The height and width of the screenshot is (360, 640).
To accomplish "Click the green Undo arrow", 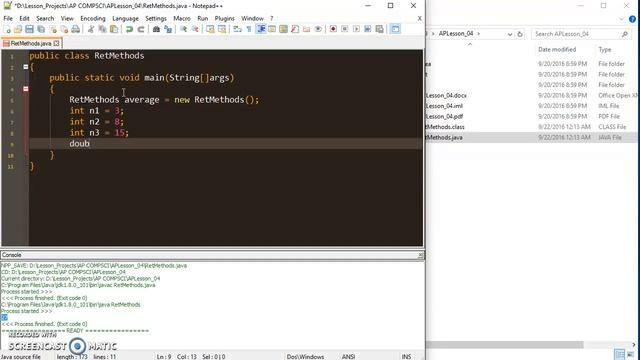I will click(129, 29).
